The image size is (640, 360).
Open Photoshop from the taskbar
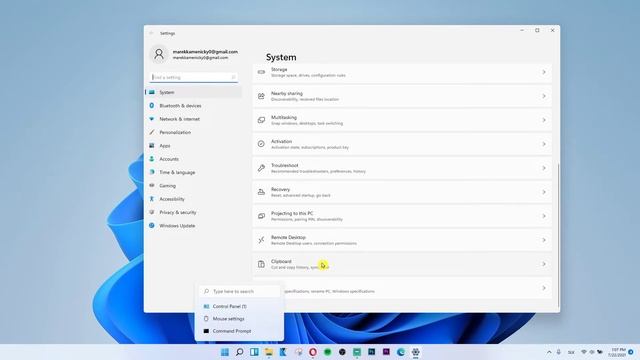coord(371,351)
